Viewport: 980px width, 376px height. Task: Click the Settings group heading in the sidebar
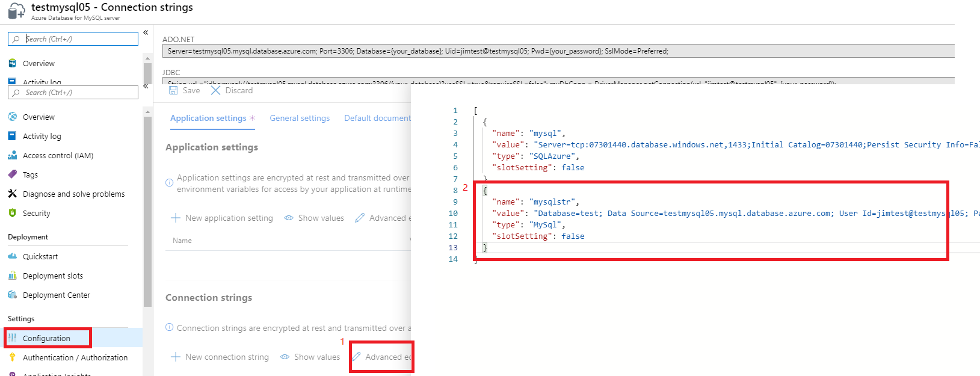[x=21, y=319]
